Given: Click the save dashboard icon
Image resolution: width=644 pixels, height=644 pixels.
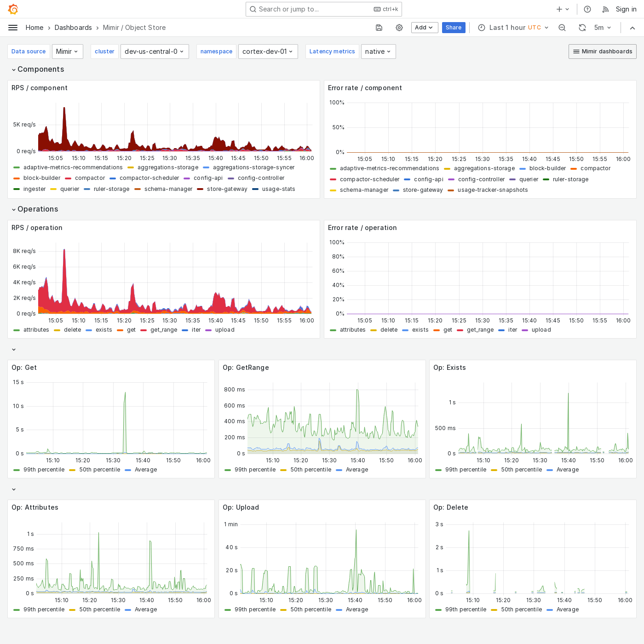Looking at the screenshot, I should pos(379,28).
